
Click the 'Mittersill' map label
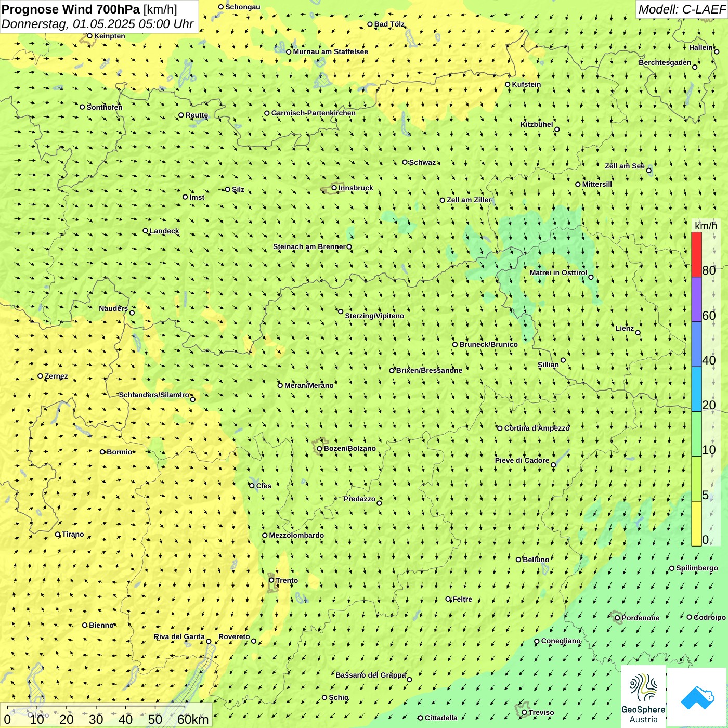pyautogui.click(x=597, y=184)
